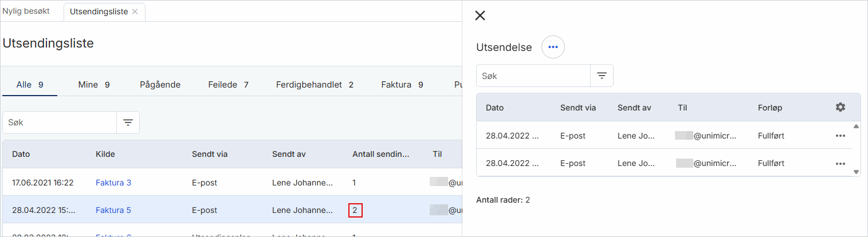The height and width of the screenshot is (237, 868).
Task: Open row actions for first Fullført entry
Action: point(840,136)
